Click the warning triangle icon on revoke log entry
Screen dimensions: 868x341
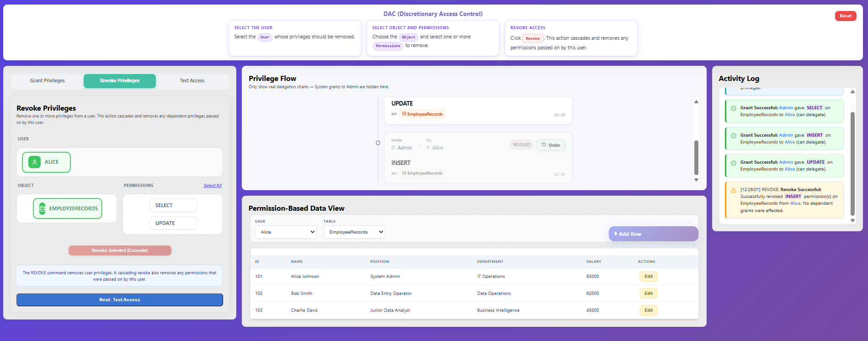tap(734, 190)
